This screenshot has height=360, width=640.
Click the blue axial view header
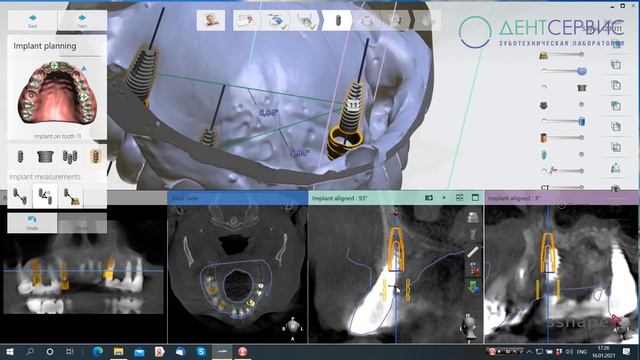(238, 198)
